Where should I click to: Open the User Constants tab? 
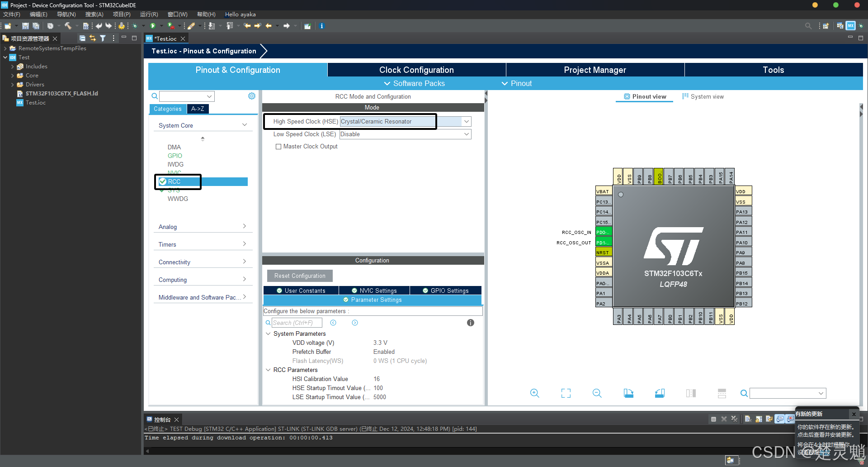[x=301, y=291]
